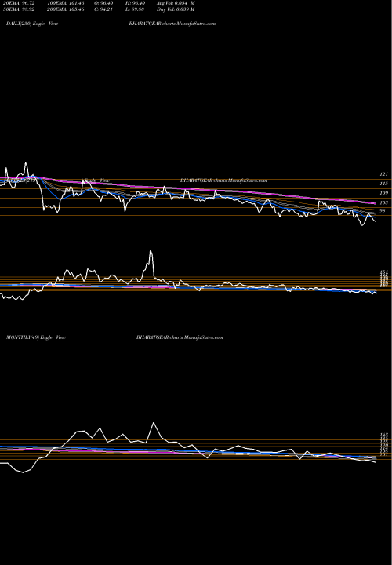The width and height of the screenshot is (392, 565).
Task: Click the top BHARATGEAR charts MunafaSutra.com title
Action: click(x=172, y=24)
